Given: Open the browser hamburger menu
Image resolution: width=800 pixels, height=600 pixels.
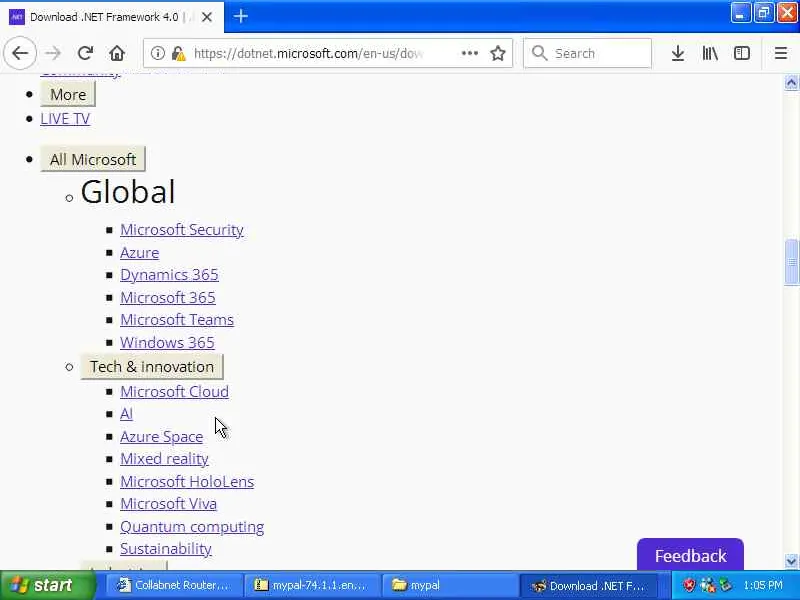Looking at the screenshot, I should [x=781, y=53].
